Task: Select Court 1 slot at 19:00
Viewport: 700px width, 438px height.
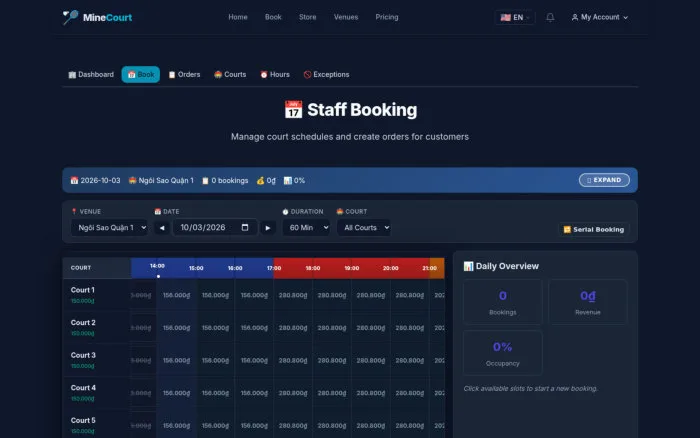Action: [371, 295]
